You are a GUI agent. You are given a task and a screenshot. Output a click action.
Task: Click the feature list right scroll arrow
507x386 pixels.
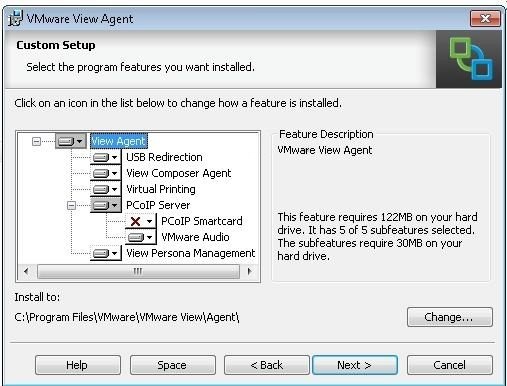[249, 271]
